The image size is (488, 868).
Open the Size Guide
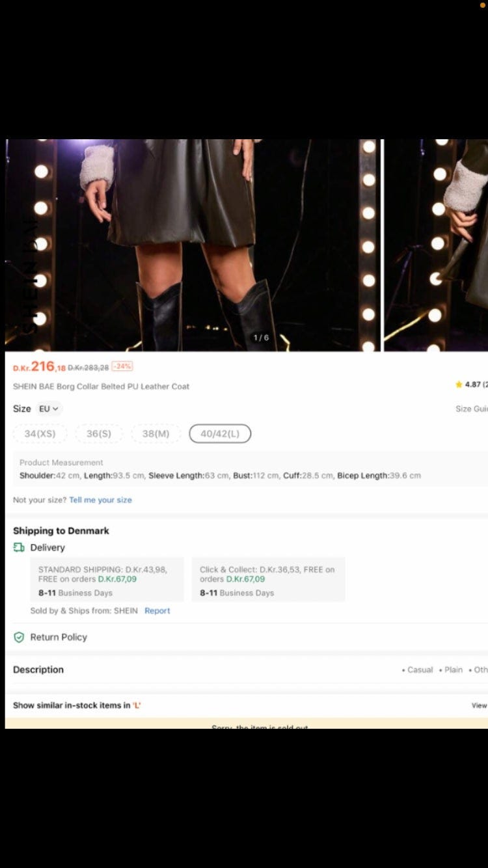472,409
